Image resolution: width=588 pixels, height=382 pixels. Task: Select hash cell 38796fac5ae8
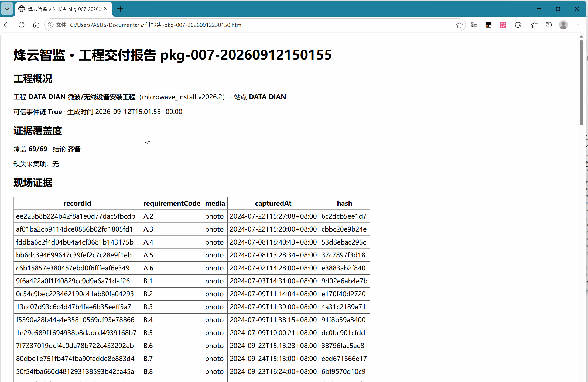point(344,346)
